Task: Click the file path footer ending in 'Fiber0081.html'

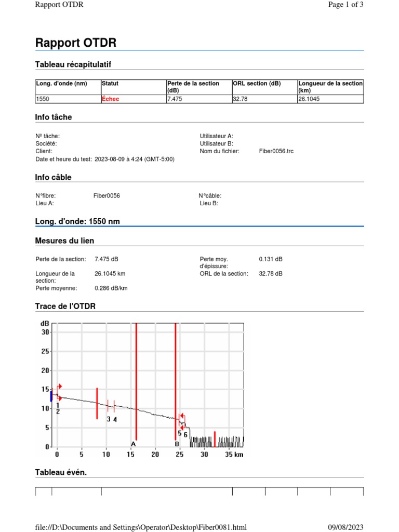Action: pos(141,527)
